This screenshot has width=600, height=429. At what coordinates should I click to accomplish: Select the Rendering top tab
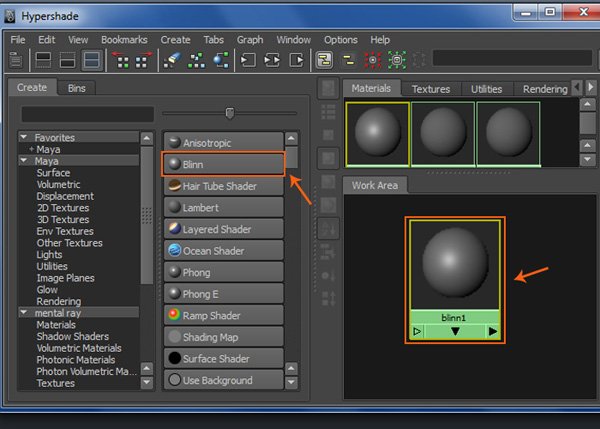tap(545, 89)
